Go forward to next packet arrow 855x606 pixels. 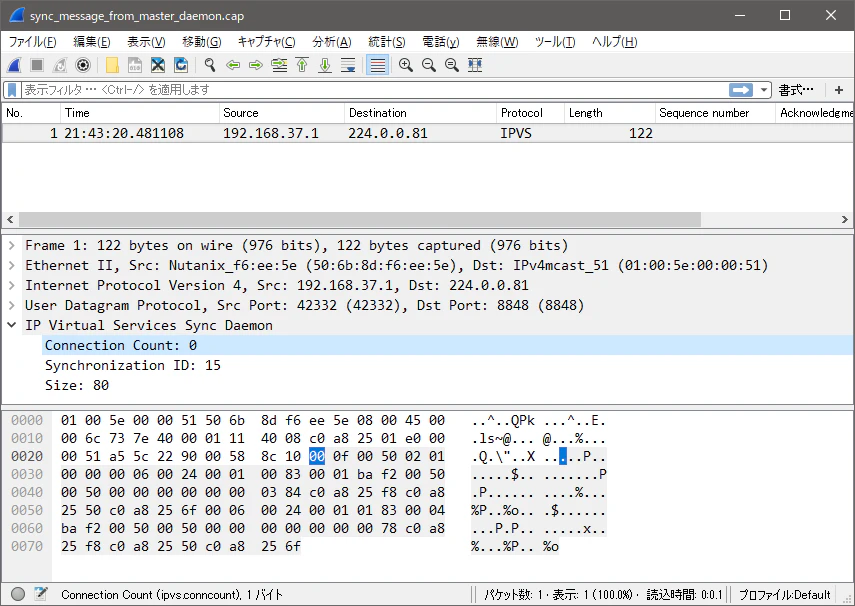point(256,65)
